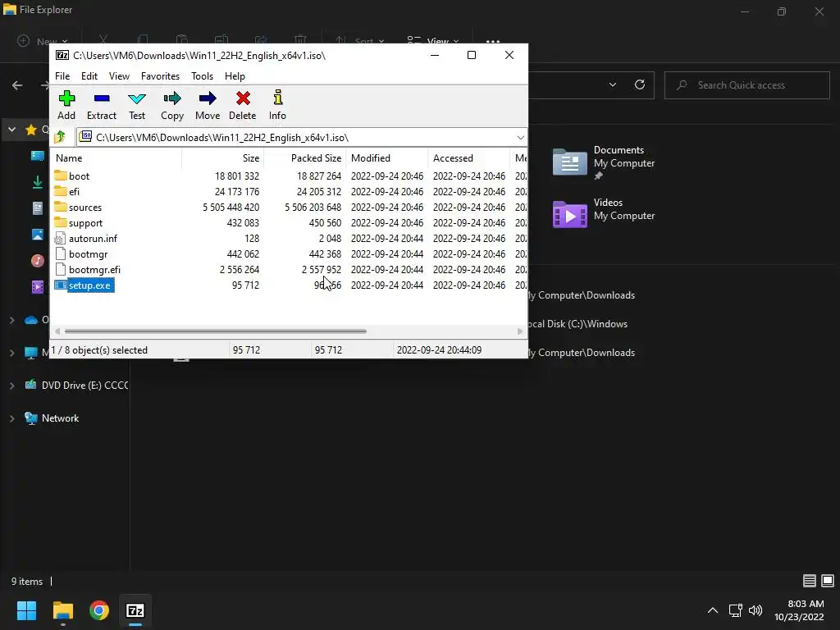The image size is (840, 630).
Task: Click the setup.exe file icon
Action: coord(61,285)
